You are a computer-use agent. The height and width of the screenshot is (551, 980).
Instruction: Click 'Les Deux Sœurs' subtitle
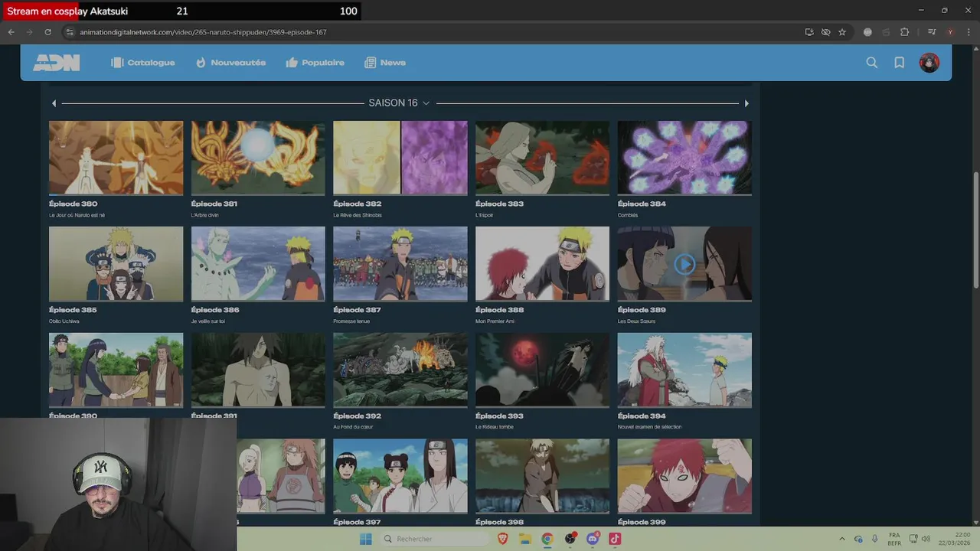[x=637, y=321]
